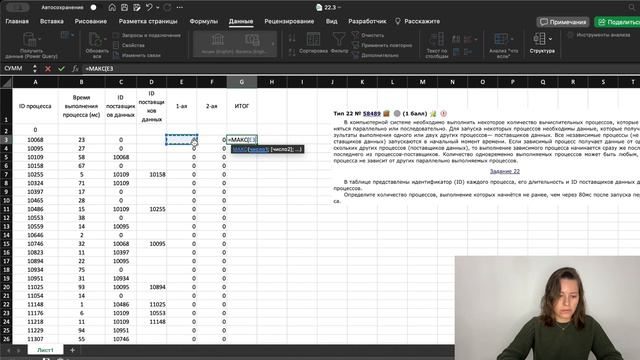This screenshot has height=360, width=640.
Task: Open the Рецензирование ribbon tab
Action: 289,21
